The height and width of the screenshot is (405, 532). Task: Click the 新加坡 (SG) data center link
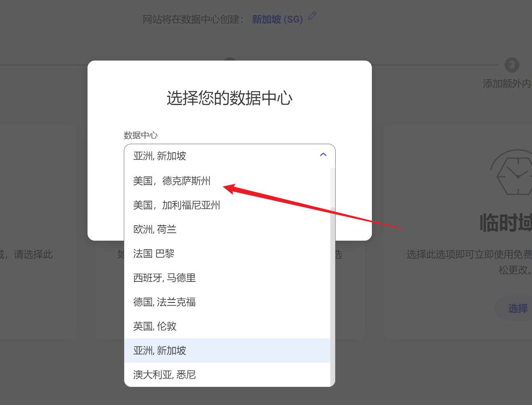(277, 19)
